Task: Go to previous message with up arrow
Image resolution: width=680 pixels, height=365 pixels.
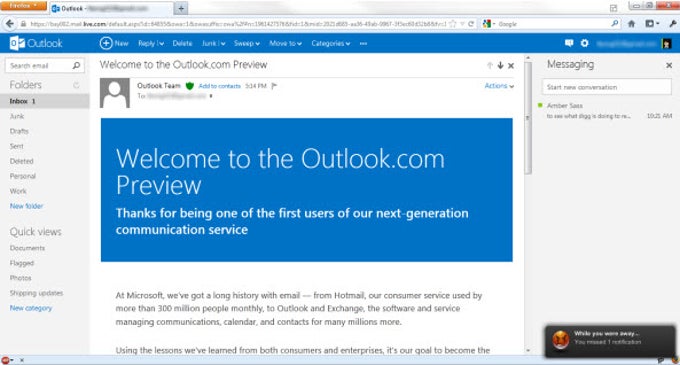Action: click(x=490, y=65)
